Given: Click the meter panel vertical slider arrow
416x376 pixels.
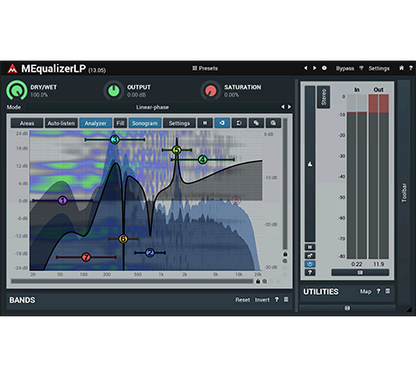Looking at the screenshot, I should [x=310, y=164].
